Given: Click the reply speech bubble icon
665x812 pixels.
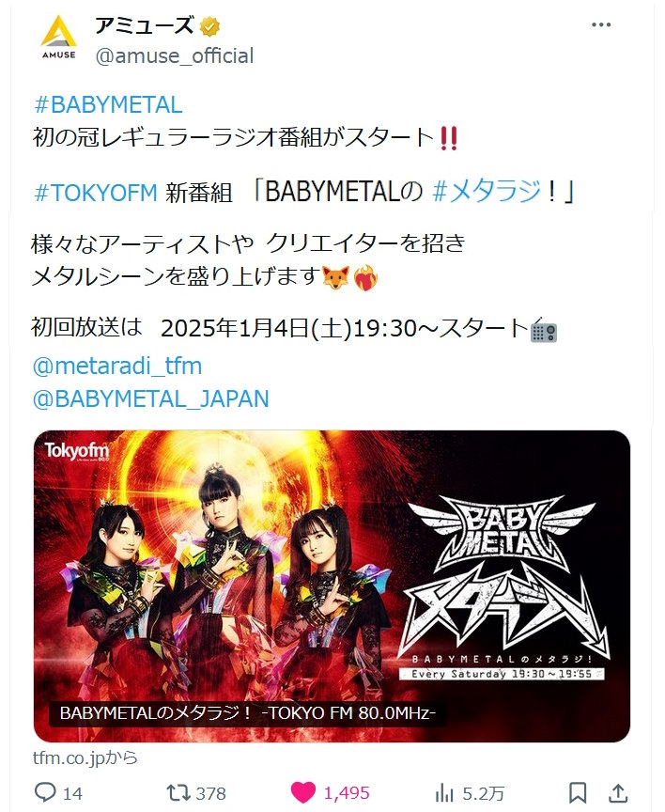Looking at the screenshot, I should pyautogui.click(x=45, y=792).
